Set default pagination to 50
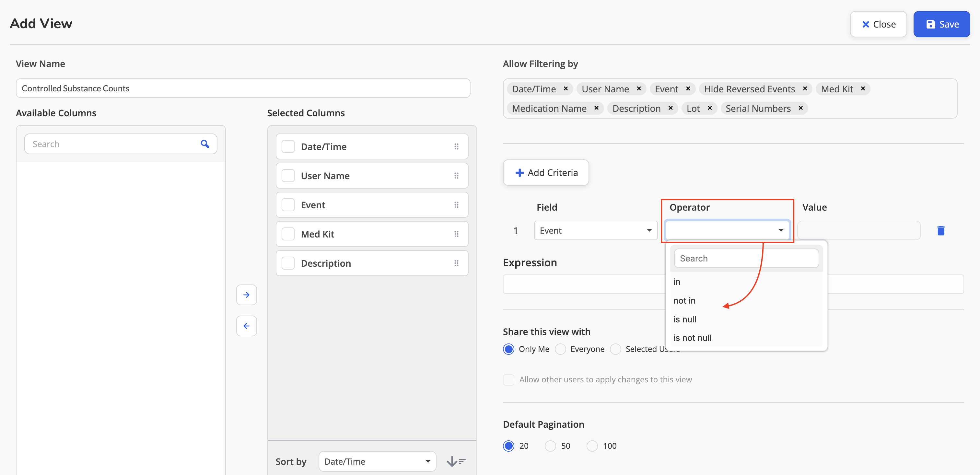The image size is (980, 475). [551, 446]
